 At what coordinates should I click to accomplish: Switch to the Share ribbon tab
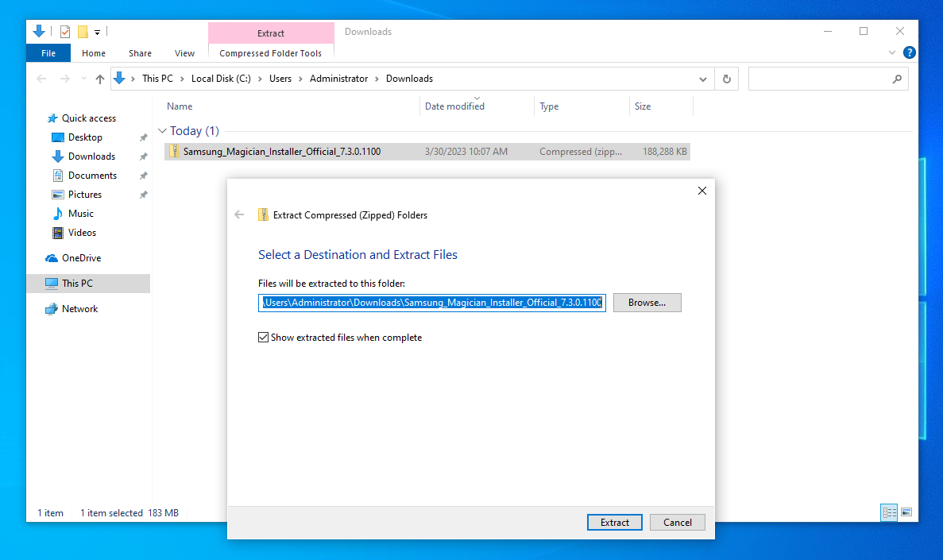tap(140, 52)
